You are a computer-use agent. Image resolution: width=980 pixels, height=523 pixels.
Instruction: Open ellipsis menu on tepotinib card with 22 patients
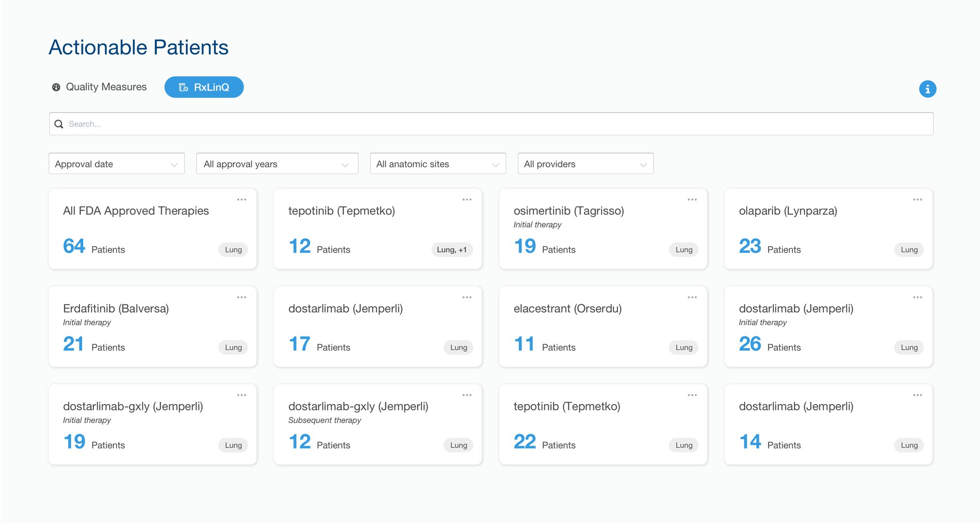tap(692, 395)
